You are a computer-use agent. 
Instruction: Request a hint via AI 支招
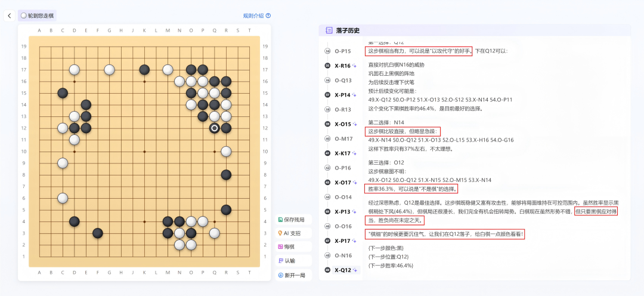pyautogui.click(x=292, y=233)
